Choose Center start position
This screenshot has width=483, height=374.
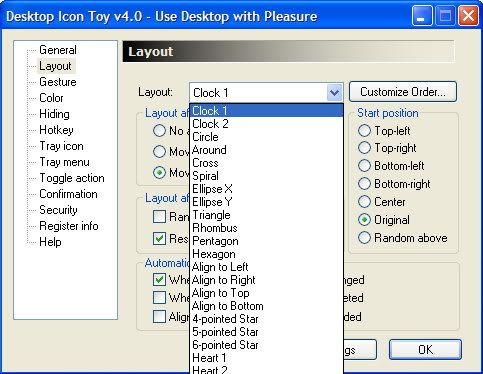(364, 202)
